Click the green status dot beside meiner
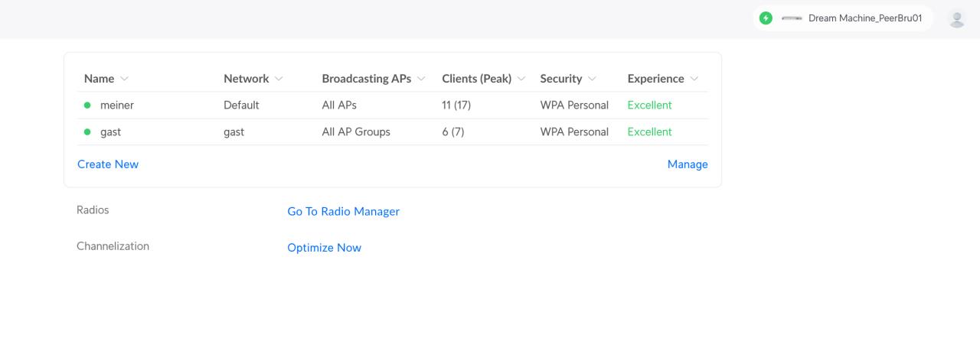Viewport: 980px width, 351px height. 87,105
